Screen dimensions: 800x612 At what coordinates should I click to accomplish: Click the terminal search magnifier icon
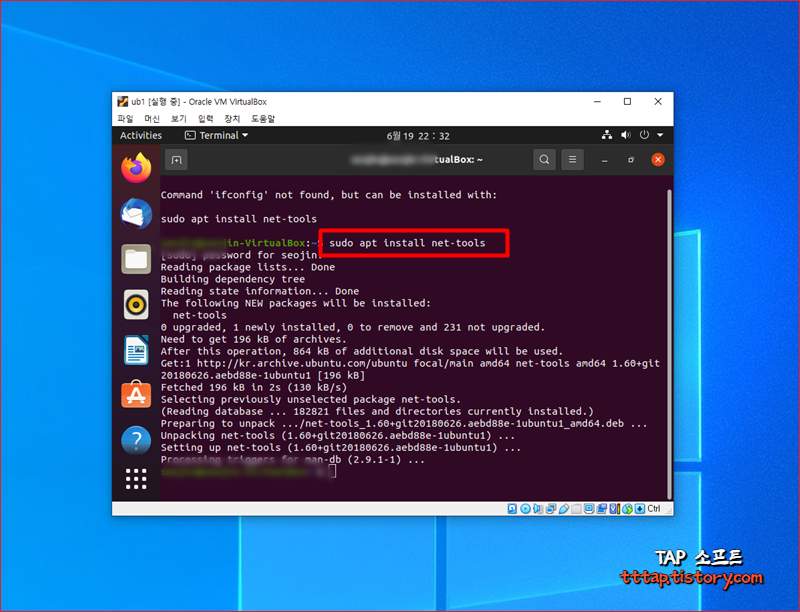[544, 160]
